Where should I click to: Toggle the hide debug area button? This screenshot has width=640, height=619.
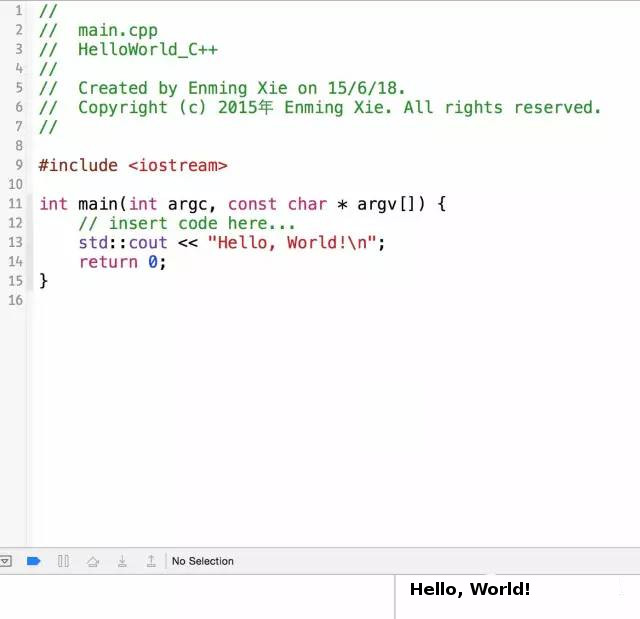tap(6, 561)
